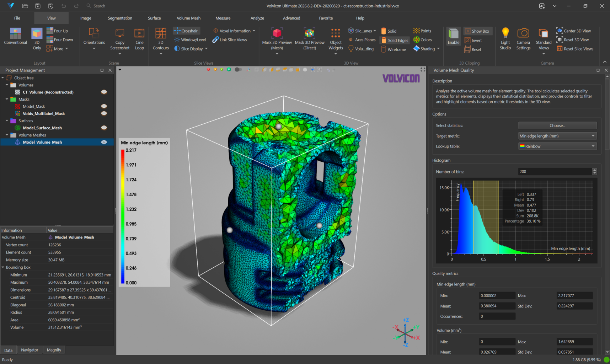
Task: Choose Points display mode
Action: (422, 31)
